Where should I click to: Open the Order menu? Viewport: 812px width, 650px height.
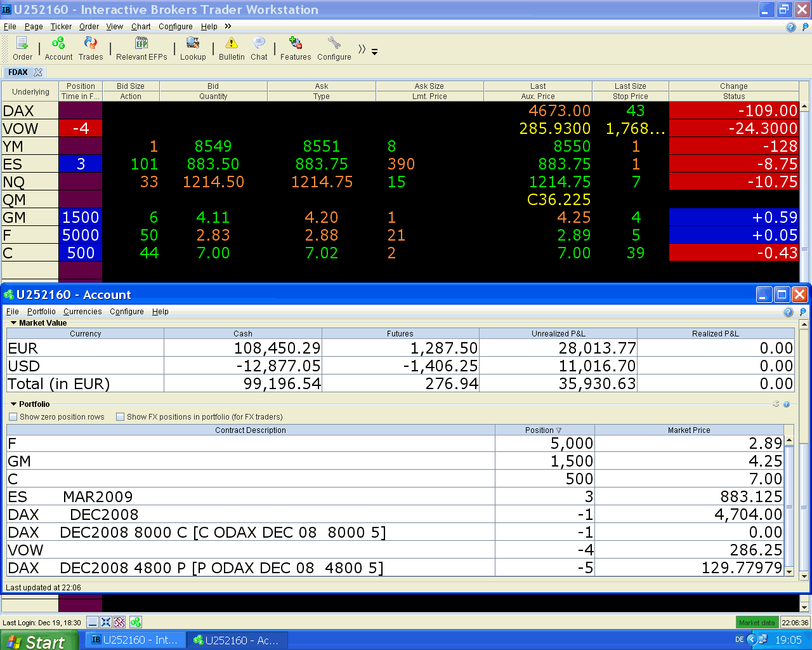89,27
